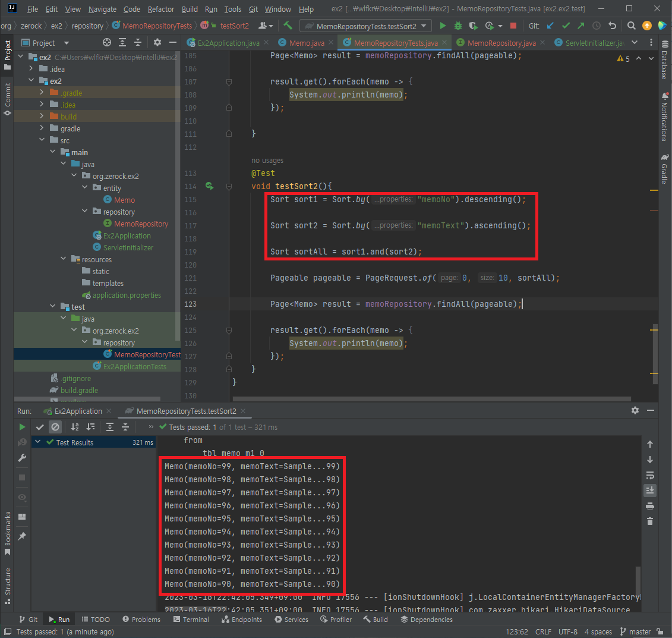
Task: Toggle scroll to end of console
Action: tap(649, 491)
